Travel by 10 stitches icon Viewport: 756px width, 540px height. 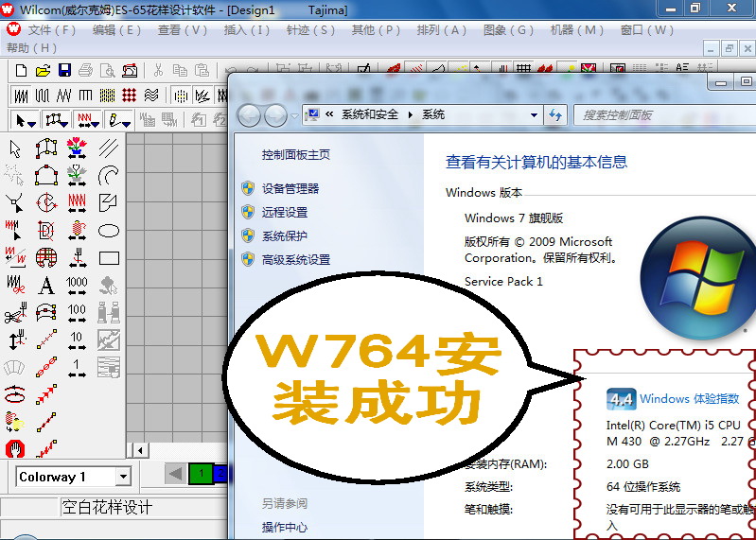pyautogui.click(x=77, y=340)
